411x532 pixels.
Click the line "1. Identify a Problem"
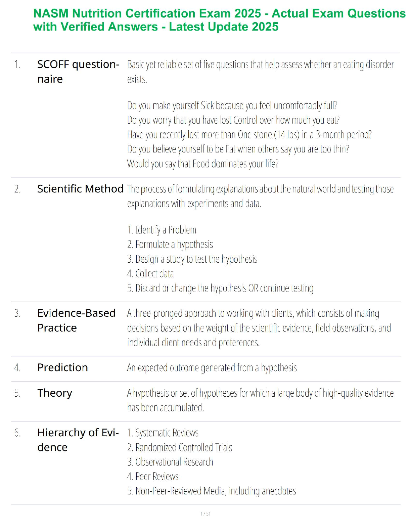click(162, 230)
